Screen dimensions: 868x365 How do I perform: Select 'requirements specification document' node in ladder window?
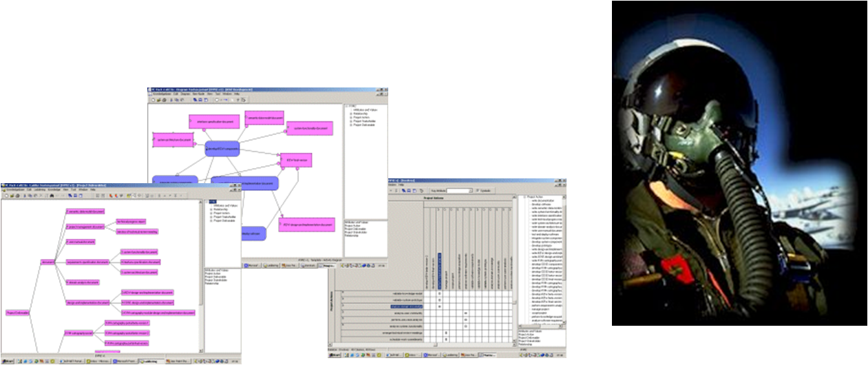click(87, 262)
